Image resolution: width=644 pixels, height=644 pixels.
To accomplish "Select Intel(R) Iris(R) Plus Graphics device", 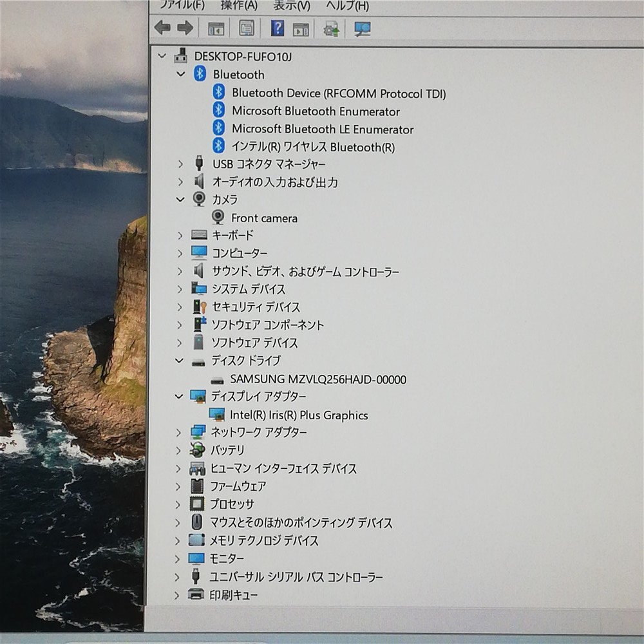I will tap(299, 415).
